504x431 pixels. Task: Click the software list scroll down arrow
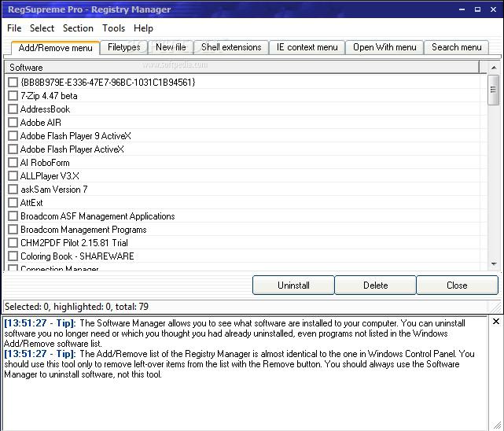point(494,264)
